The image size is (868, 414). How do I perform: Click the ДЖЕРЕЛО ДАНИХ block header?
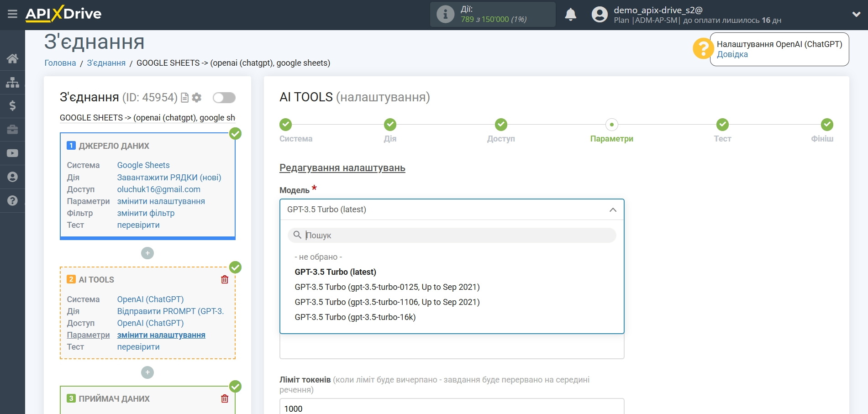pyautogui.click(x=114, y=146)
